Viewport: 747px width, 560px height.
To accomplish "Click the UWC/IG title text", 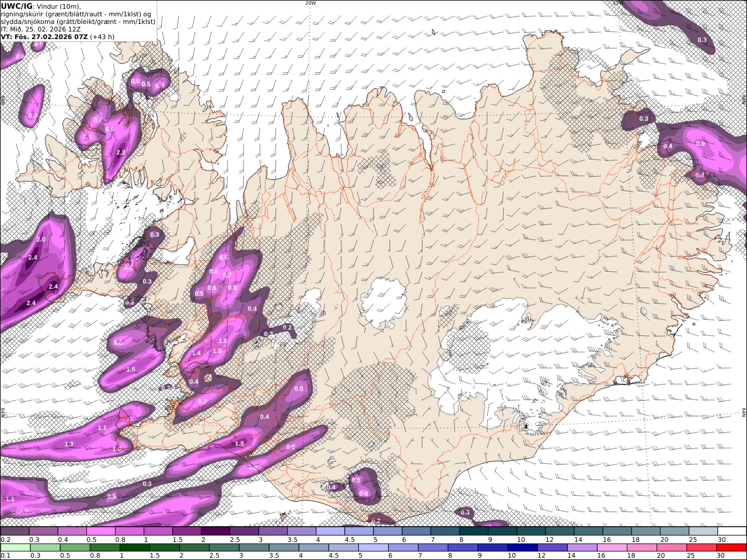I will click(x=16, y=6).
